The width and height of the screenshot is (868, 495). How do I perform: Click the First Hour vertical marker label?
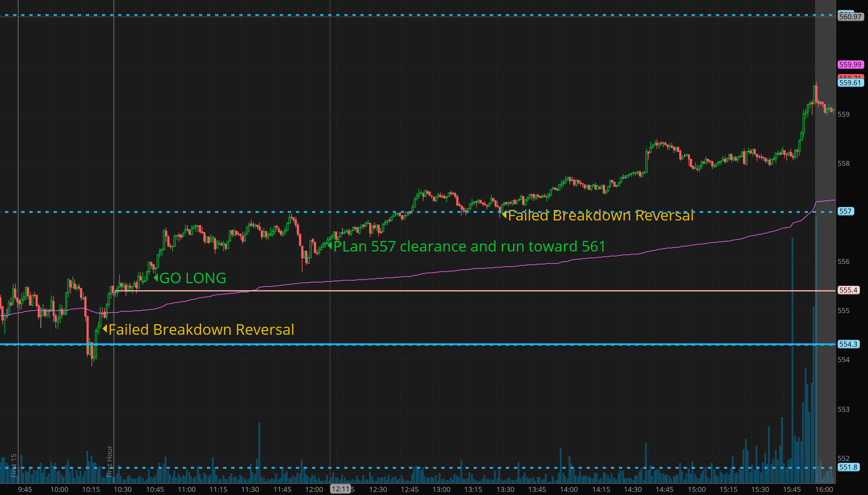tap(110, 461)
